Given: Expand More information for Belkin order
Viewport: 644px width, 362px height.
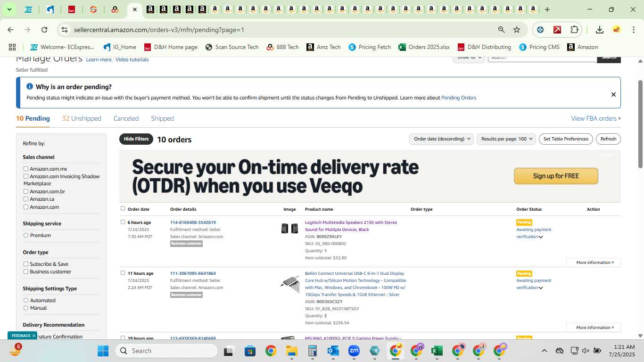Looking at the screenshot, I should click(594, 328).
